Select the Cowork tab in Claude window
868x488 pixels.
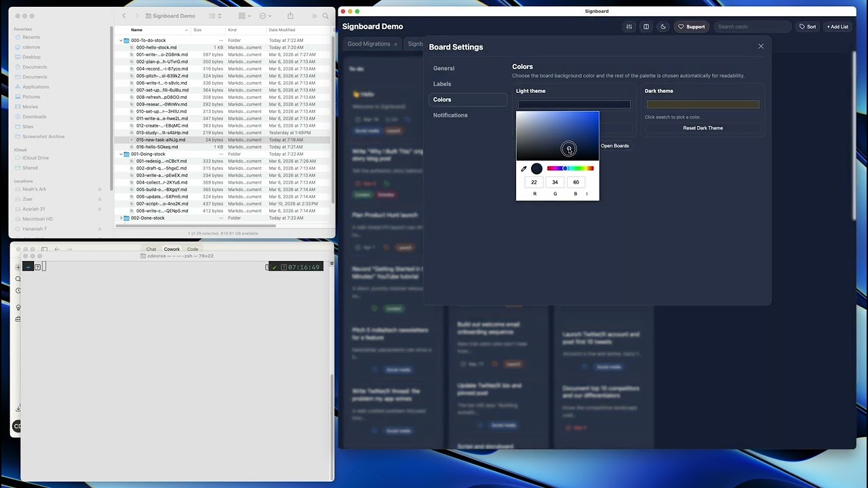[172, 249]
